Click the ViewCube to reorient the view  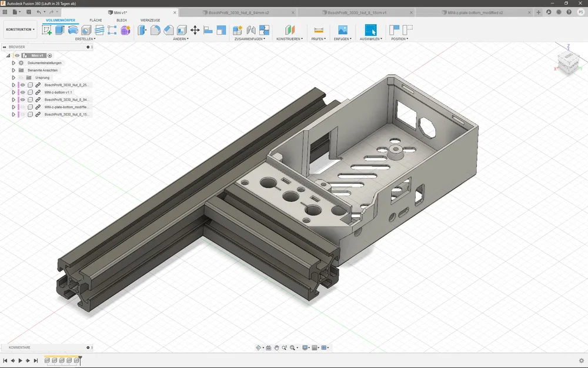pos(569,62)
